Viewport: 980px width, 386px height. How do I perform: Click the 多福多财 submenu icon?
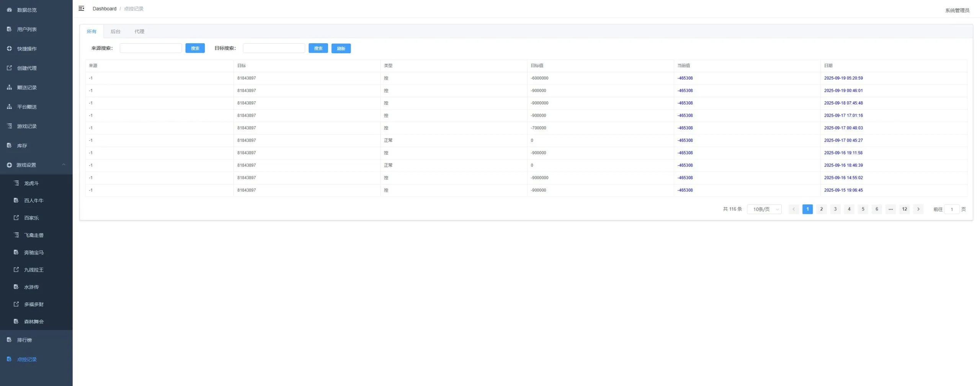[x=16, y=304]
